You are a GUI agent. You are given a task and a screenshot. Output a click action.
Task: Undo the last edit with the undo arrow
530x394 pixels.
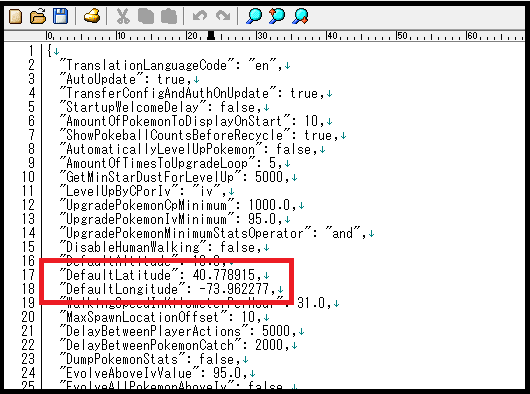(200, 16)
